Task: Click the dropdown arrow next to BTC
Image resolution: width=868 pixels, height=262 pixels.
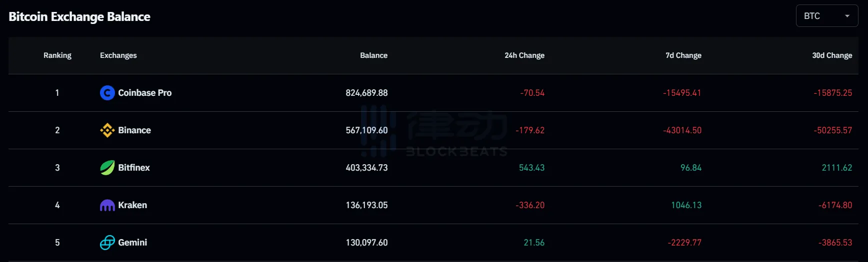Action: tap(847, 16)
